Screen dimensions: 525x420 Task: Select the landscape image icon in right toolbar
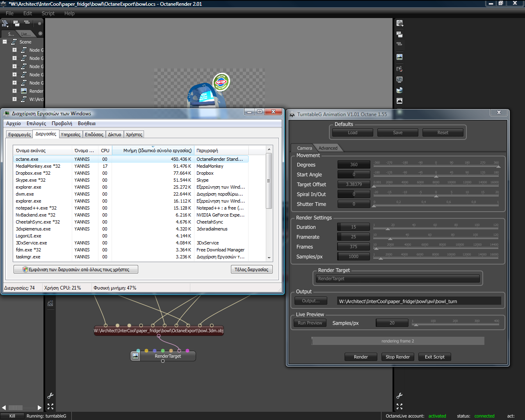tap(399, 57)
